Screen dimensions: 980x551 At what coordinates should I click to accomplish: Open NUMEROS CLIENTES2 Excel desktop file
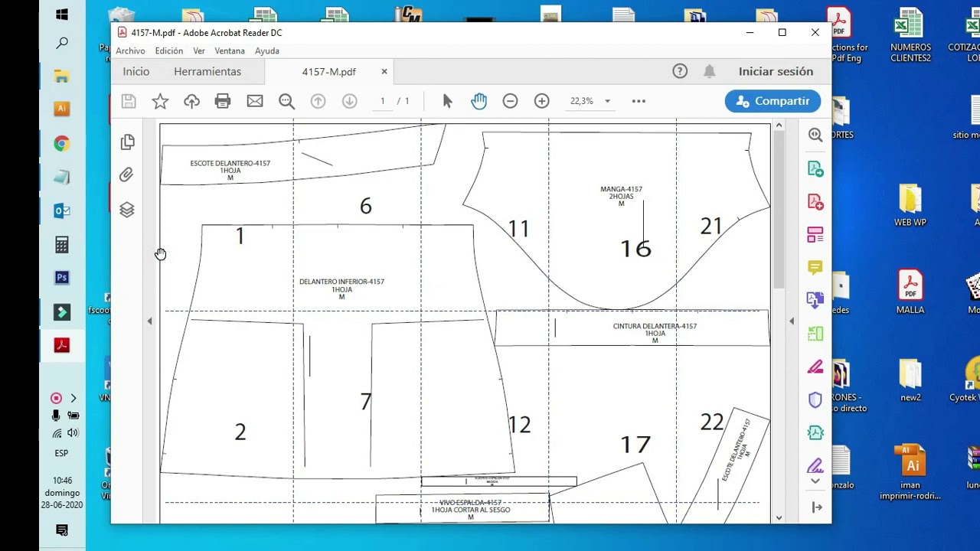pyautogui.click(x=910, y=35)
